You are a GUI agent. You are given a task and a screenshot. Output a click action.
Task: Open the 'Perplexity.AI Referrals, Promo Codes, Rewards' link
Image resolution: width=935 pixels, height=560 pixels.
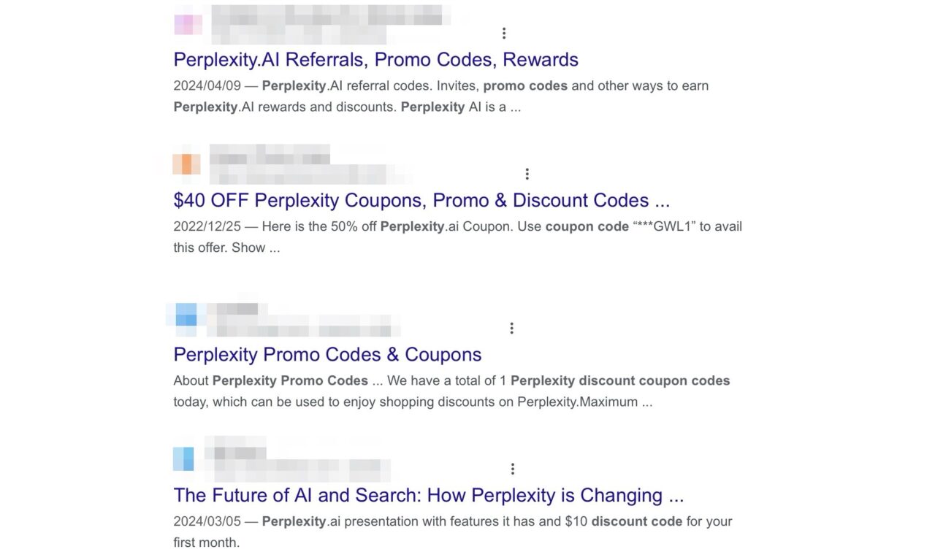click(x=375, y=59)
